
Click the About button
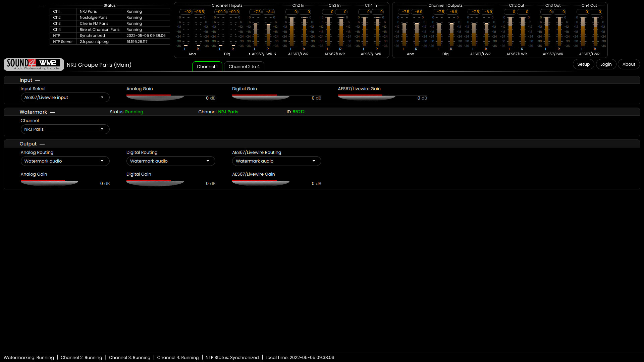pyautogui.click(x=629, y=64)
